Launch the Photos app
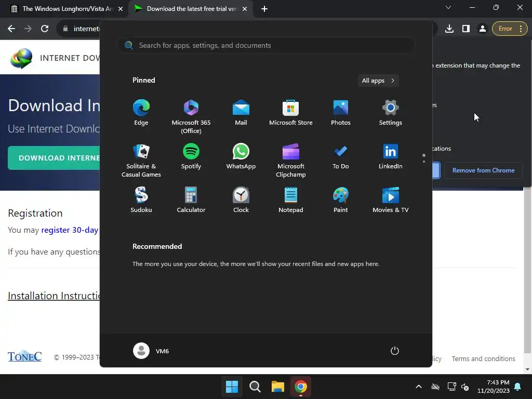Image resolution: width=532 pixels, height=399 pixels. click(x=341, y=113)
